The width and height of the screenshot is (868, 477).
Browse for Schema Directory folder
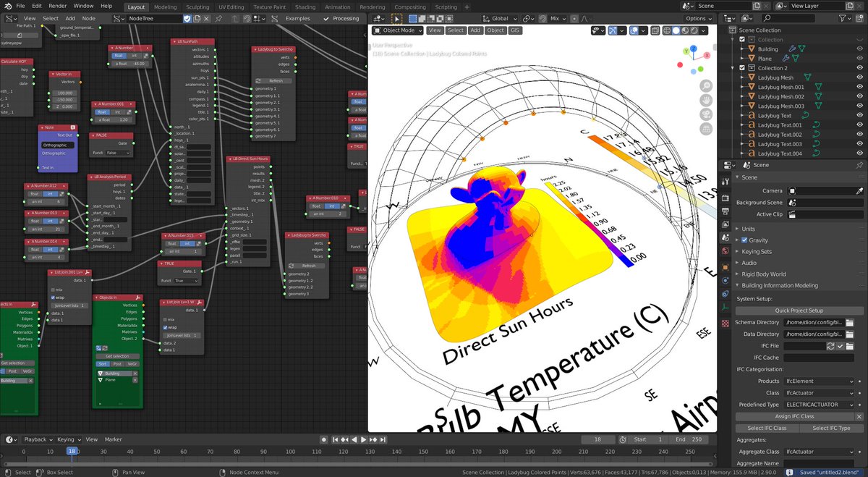click(850, 322)
